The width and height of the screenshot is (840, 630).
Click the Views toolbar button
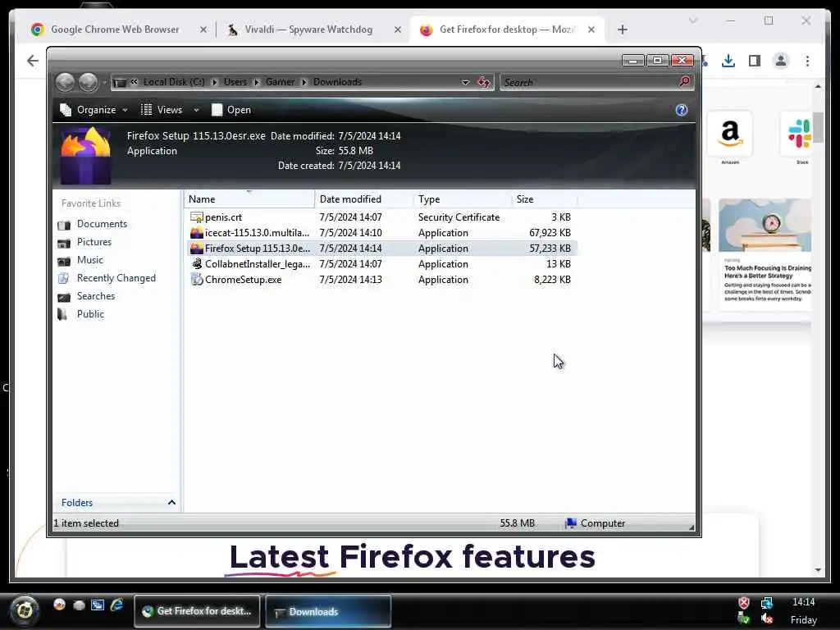(x=162, y=110)
